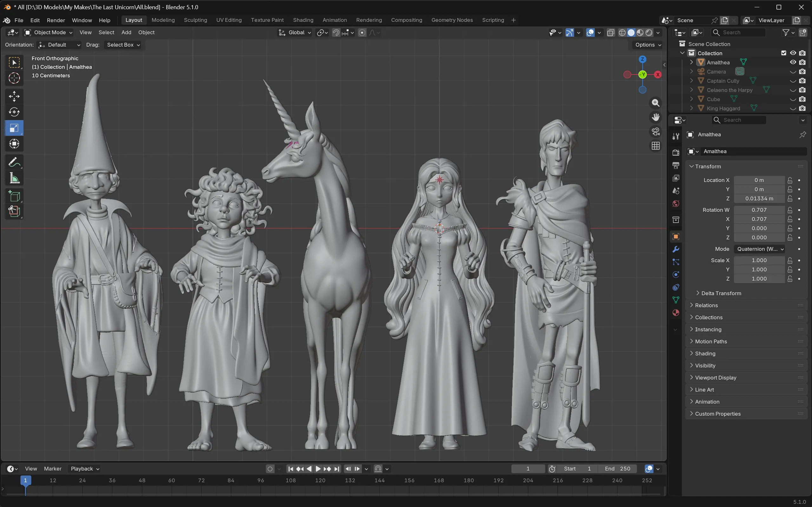The width and height of the screenshot is (812, 507).
Task: Open the Tool properties tab
Action: 676,136
